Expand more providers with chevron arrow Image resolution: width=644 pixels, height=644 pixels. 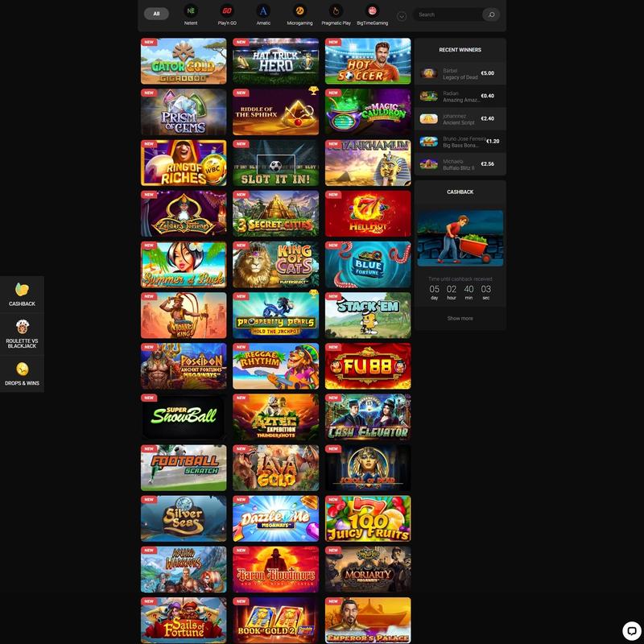402,16
